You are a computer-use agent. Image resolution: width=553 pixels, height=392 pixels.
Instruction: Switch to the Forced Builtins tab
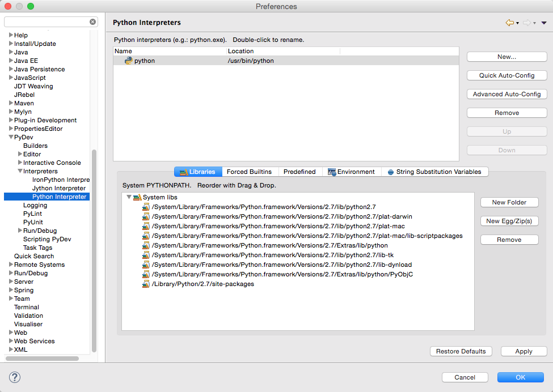tap(250, 172)
